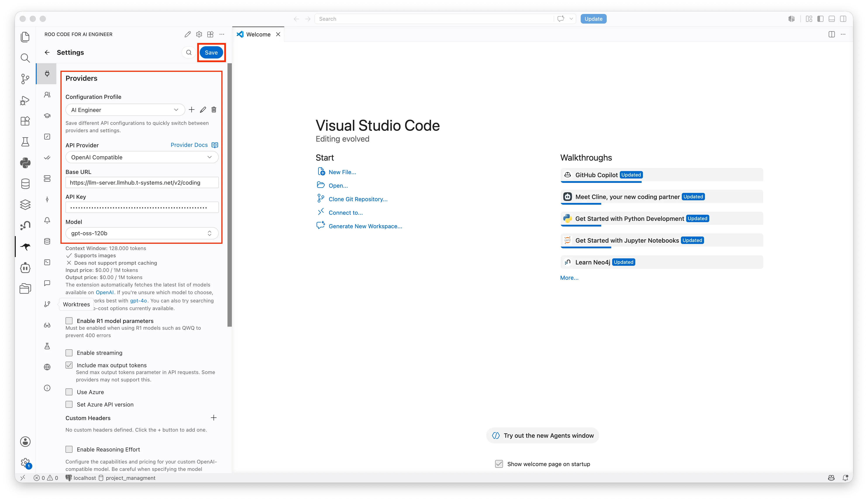The width and height of the screenshot is (868, 501).
Task: Open the Terminal settings section
Action: point(47,262)
